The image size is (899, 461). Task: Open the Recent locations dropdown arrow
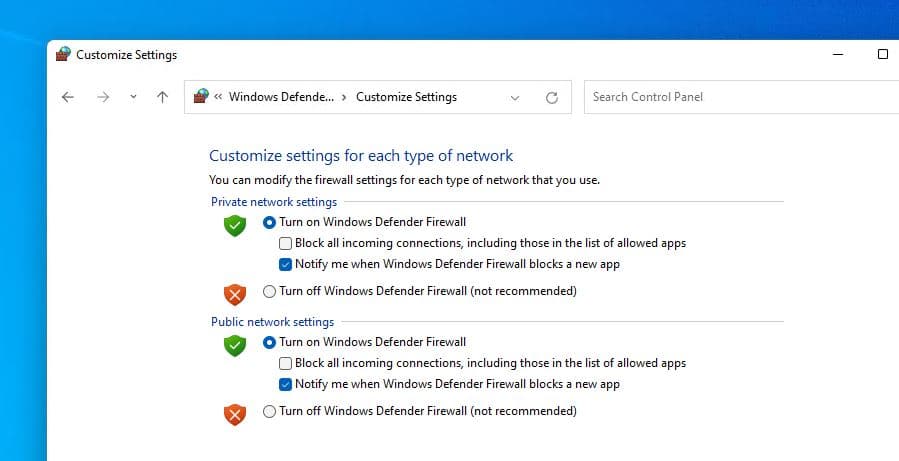pos(134,97)
